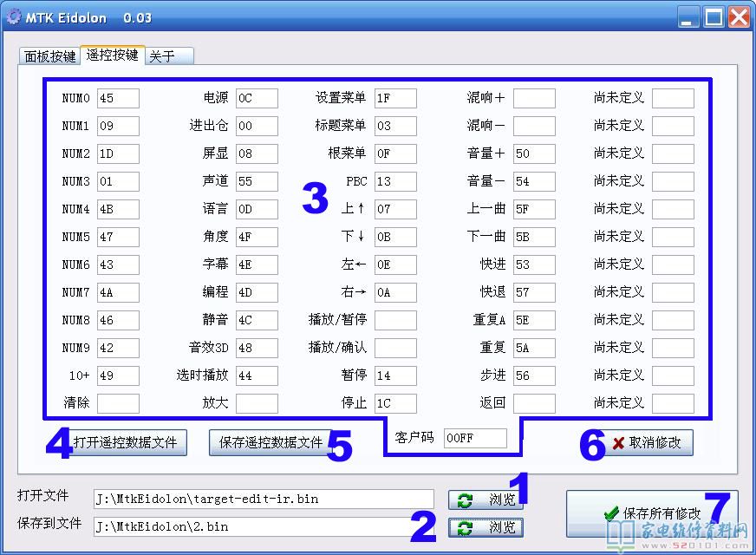Select the NUM6 value field
Image resolution: width=756 pixels, height=555 pixels.
point(118,264)
